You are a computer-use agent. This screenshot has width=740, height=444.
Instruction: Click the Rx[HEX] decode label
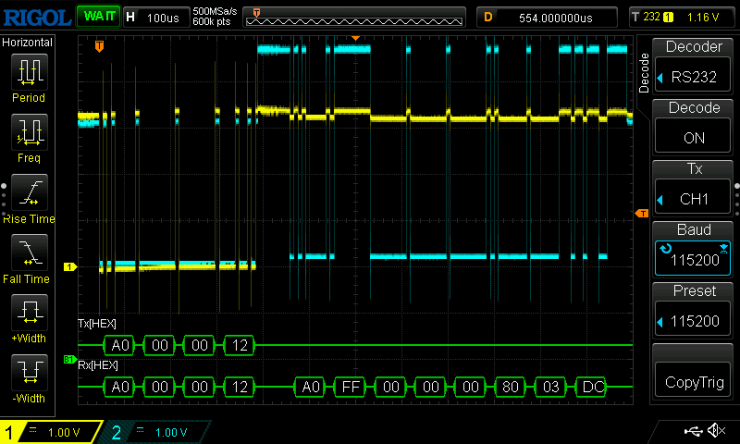tap(98, 365)
